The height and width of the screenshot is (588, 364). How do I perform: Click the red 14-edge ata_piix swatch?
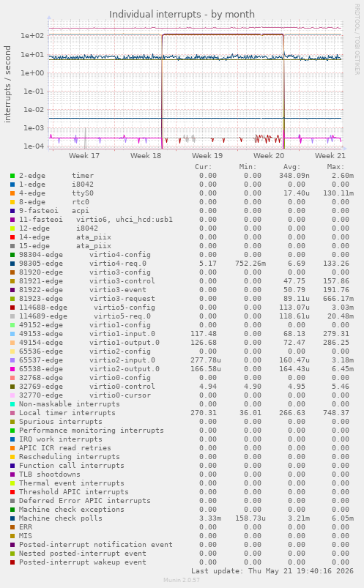pos(12,237)
